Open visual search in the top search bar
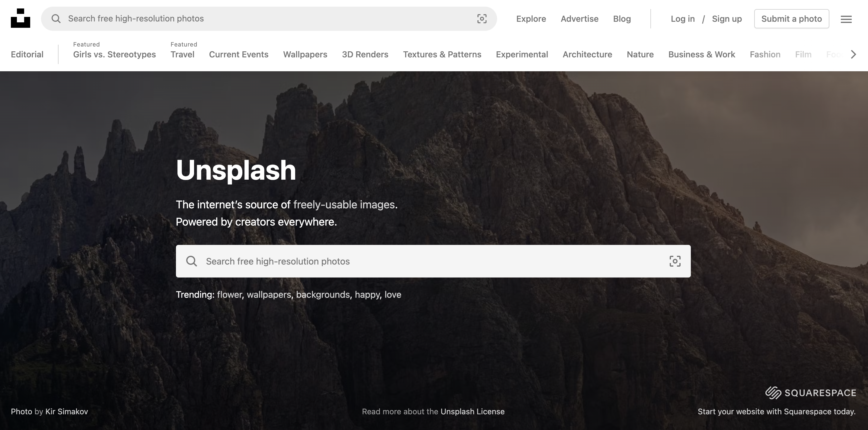Screen dimensions: 868x430 [482, 18]
